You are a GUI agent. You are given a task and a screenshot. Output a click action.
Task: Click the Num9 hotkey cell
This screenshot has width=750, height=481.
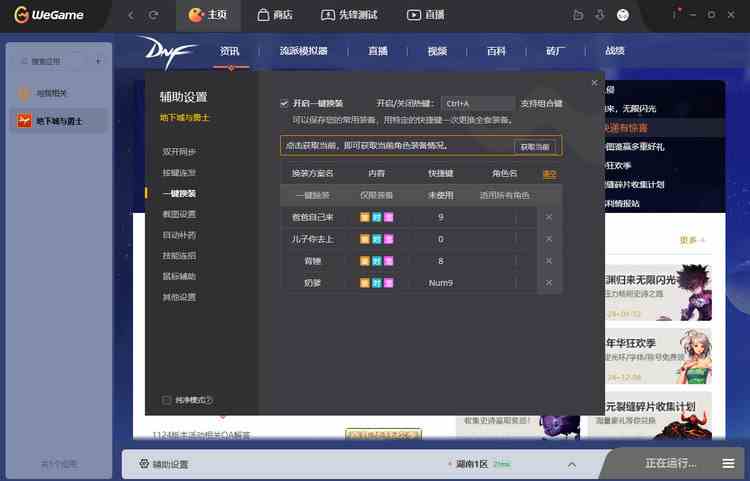point(441,283)
